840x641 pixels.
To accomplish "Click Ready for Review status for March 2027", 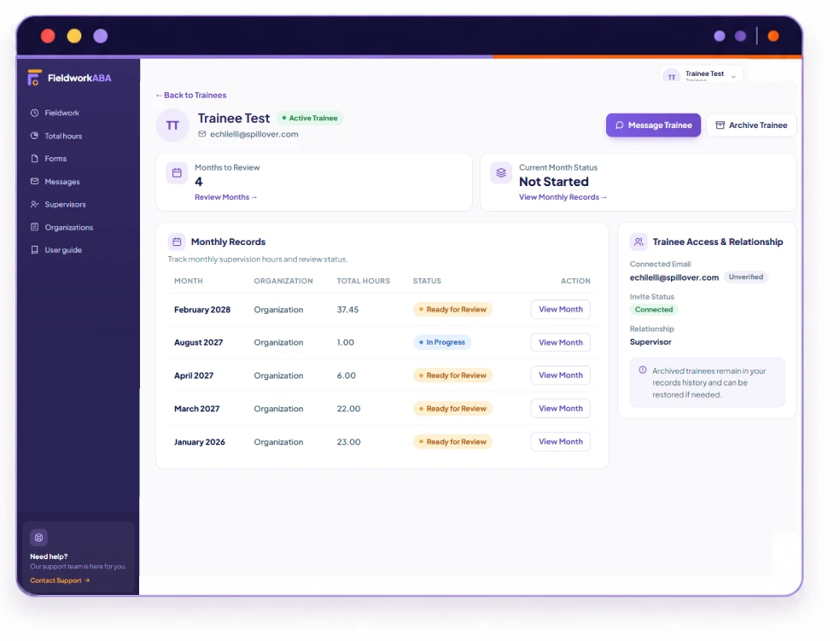I will click(x=452, y=409).
